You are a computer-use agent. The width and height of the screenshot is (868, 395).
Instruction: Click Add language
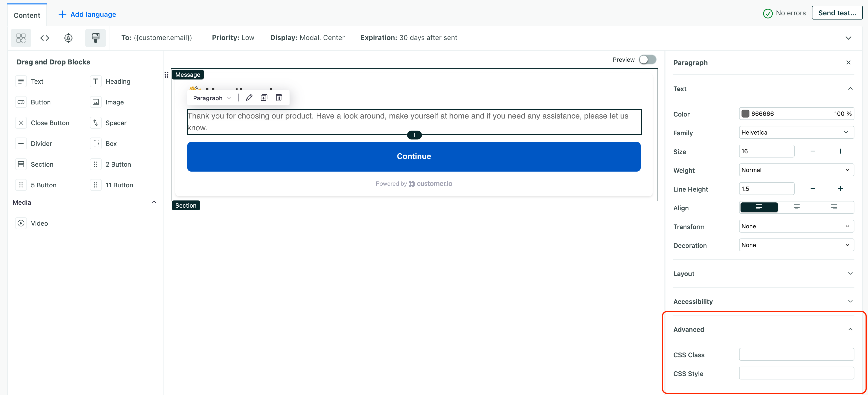click(x=87, y=15)
